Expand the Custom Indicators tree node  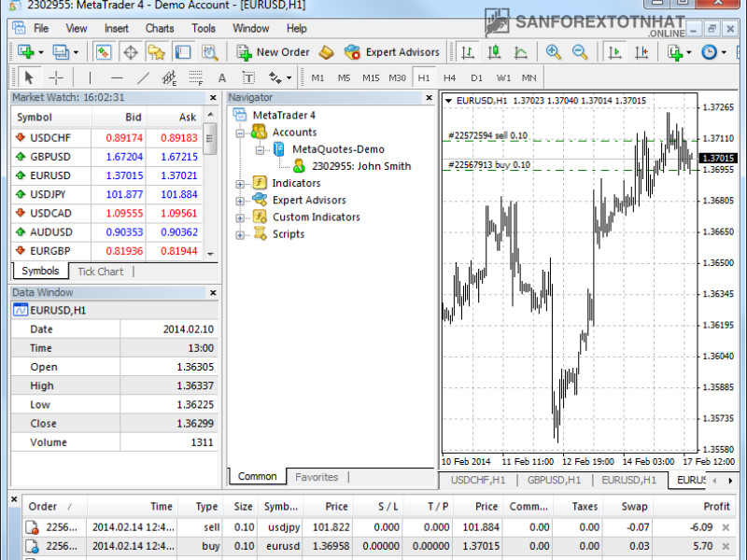(240, 218)
